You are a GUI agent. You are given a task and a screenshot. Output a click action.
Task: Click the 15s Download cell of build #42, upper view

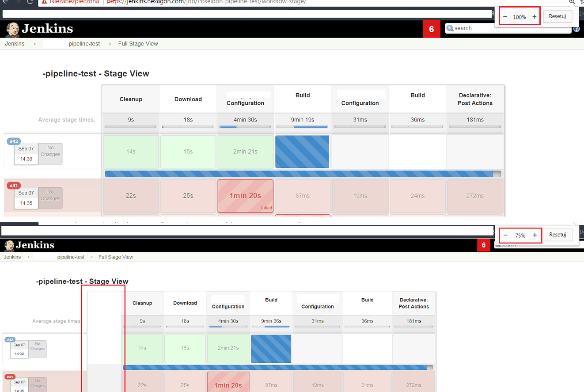click(188, 152)
